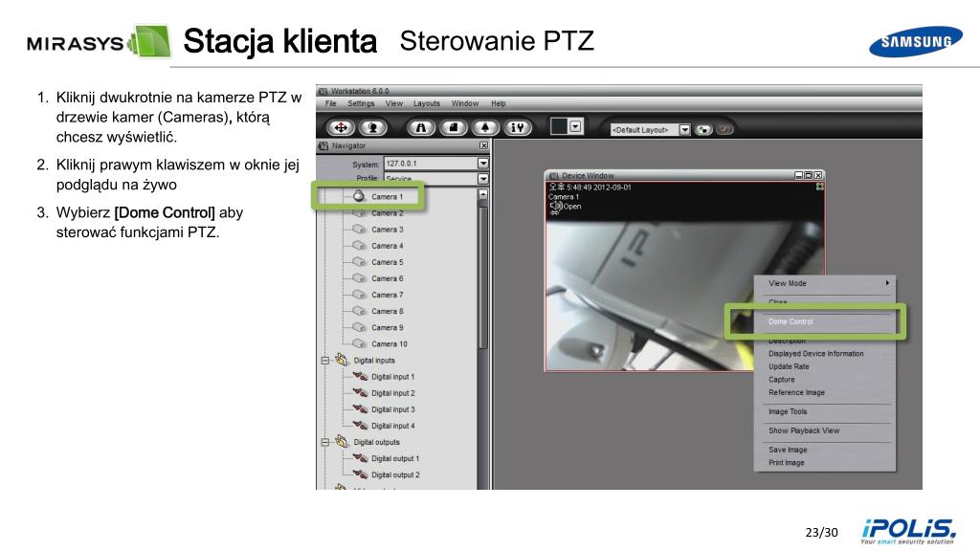Click the greyed-out icon after add layout

[x=724, y=130]
